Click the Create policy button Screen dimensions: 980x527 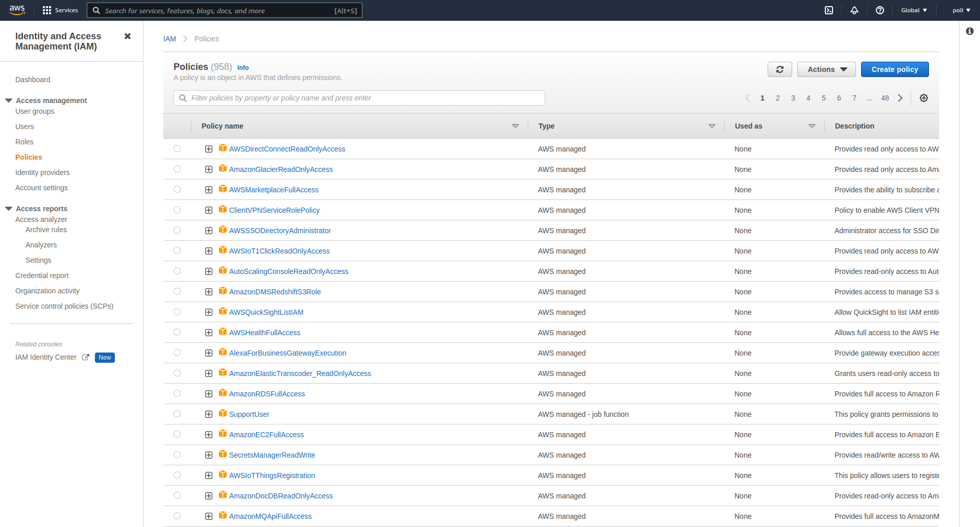[x=894, y=69]
